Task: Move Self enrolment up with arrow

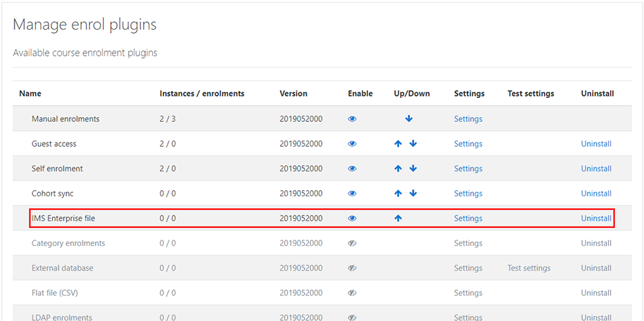Action: [398, 169]
